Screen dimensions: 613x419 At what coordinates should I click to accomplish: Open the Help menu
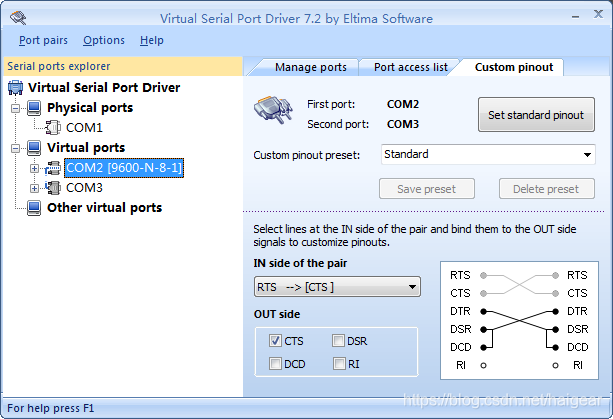coord(152,40)
